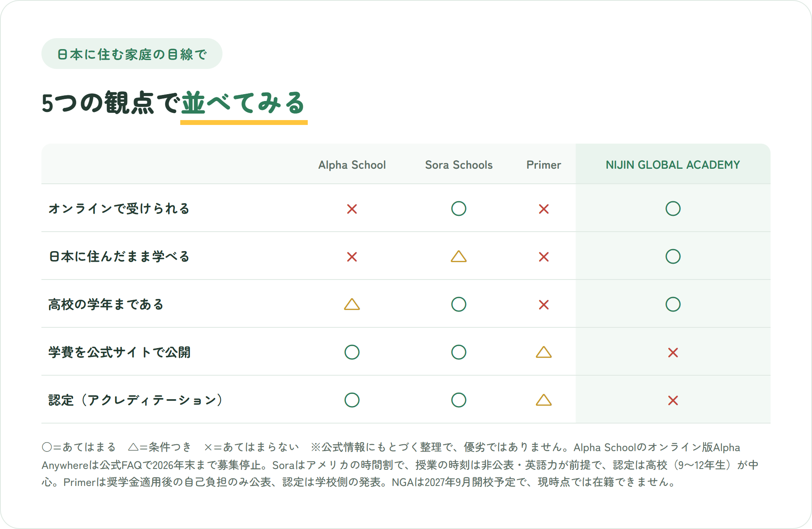Click the cross mark for Alpha School in the 日本に住んだまま学べる row
The width and height of the screenshot is (812, 529).
352,257
